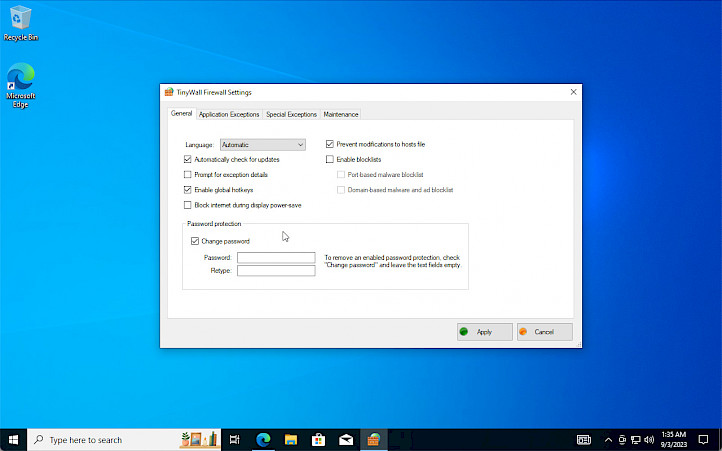Open the Recycle Bin desktop icon

20,23
